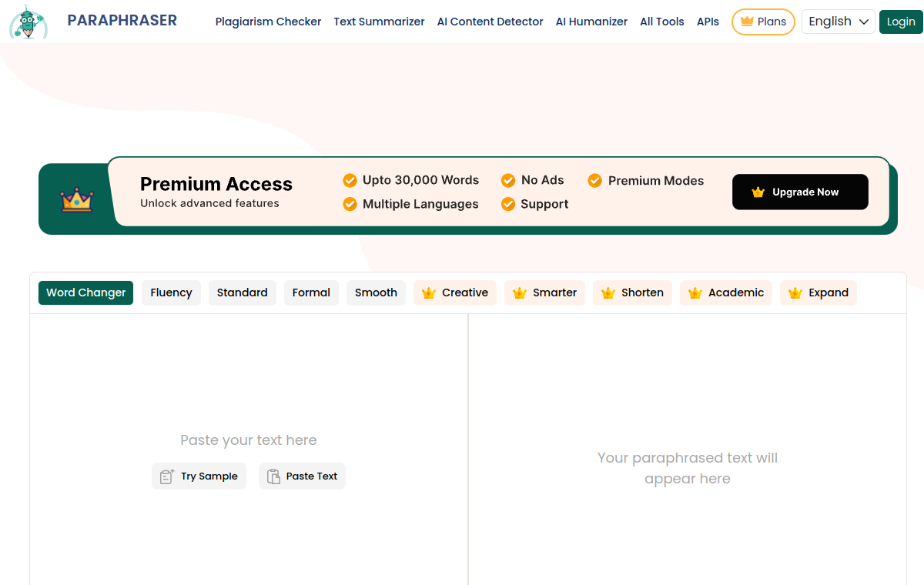Select the Smarter premium mode label
Viewport: 924px width, 585px height.
555,292
